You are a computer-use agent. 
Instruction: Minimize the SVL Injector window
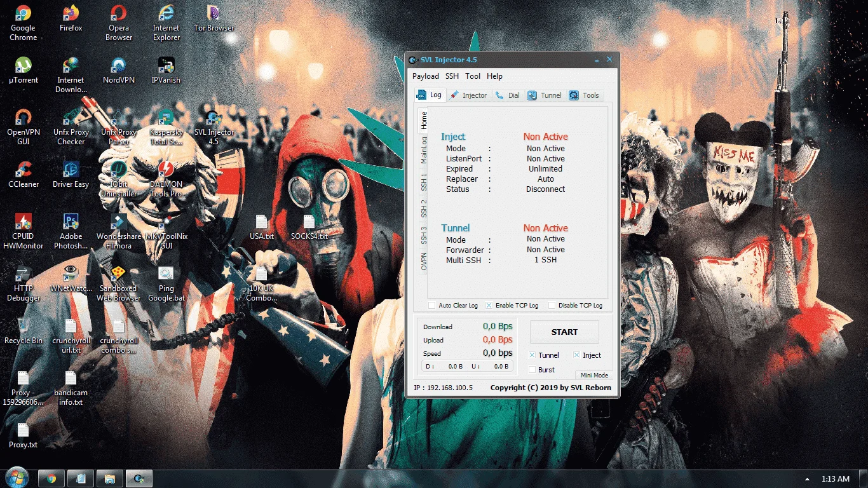(x=597, y=60)
